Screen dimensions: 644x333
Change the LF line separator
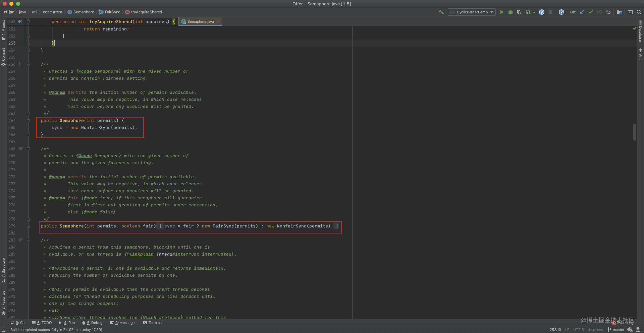567,330
